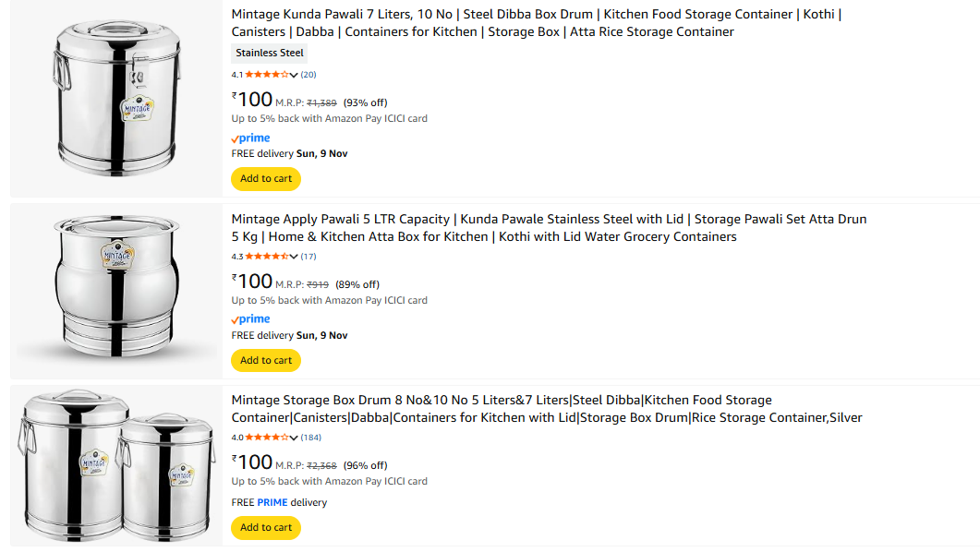Click the star rating of the 4.3 rated product
980x552 pixels.
click(266, 257)
